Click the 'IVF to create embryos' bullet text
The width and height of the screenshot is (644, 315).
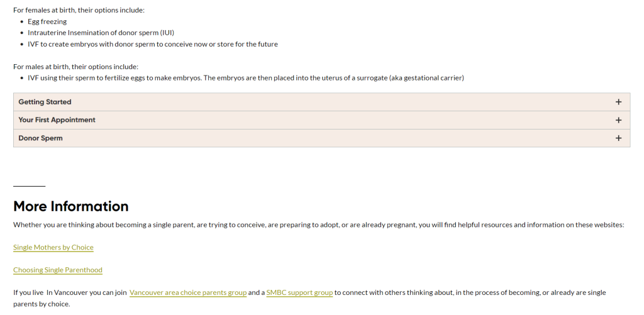click(x=153, y=44)
